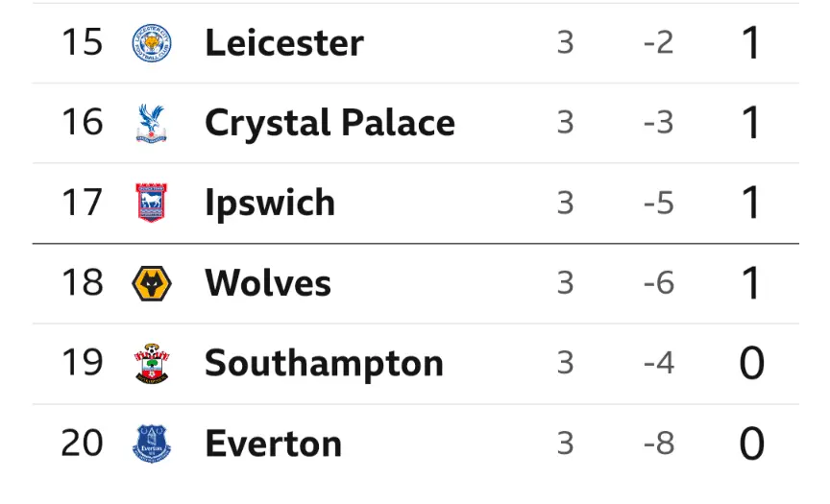Viewport: 830px width, 504px height.
Task: Click Southampton's points total of 0
Action: 751,363
